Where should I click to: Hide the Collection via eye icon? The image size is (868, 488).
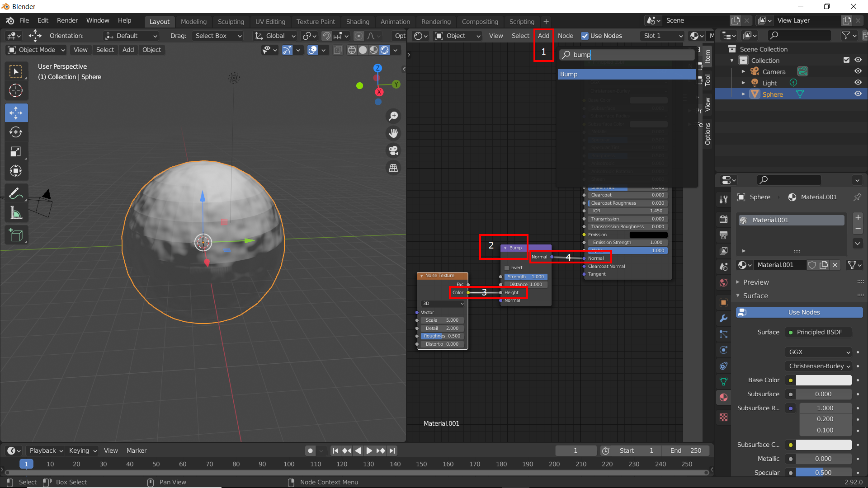858,60
